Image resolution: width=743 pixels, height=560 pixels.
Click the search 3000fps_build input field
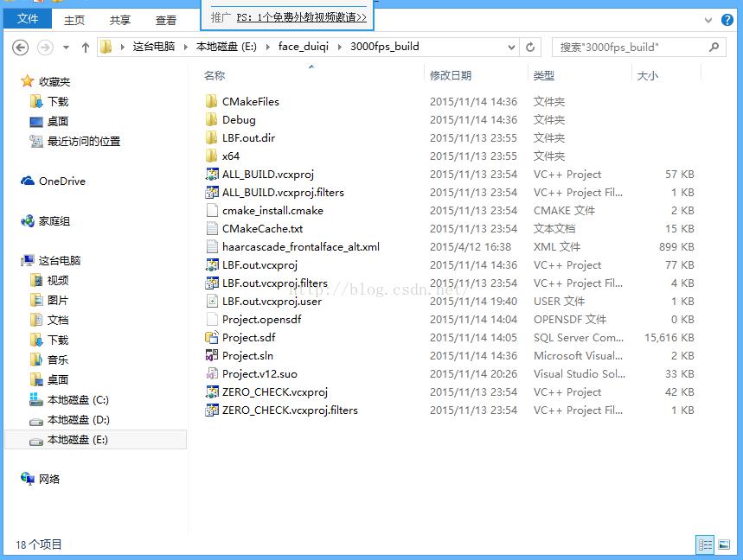click(633, 48)
